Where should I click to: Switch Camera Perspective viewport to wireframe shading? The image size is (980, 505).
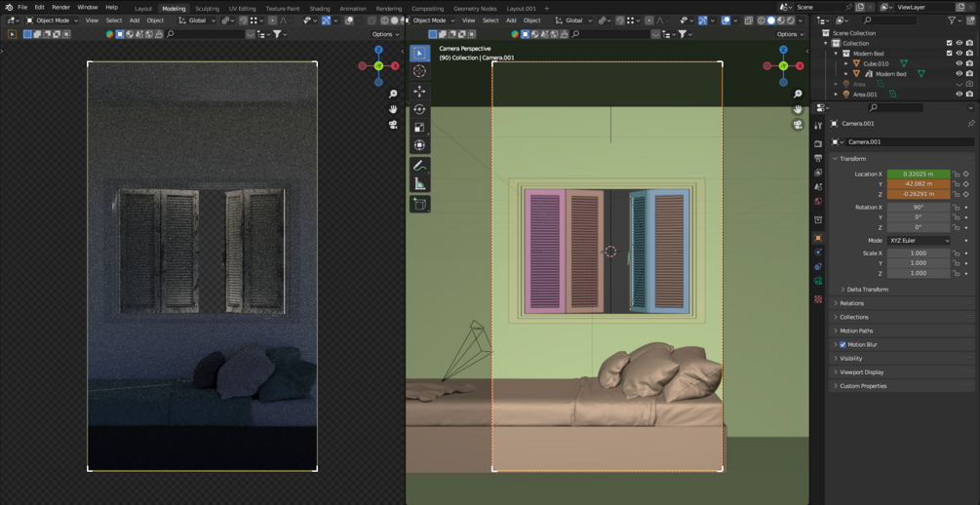[761, 20]
